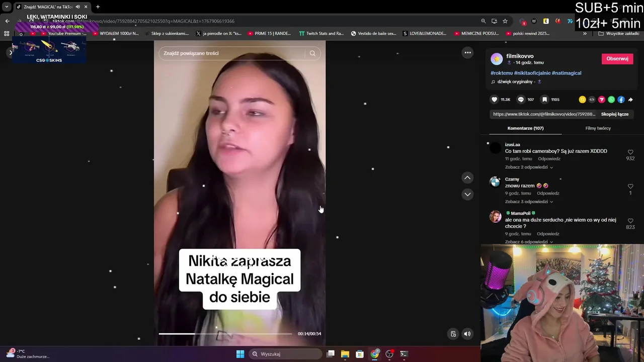Toggle the auto-scroll icon beside volume
The image size is (644, 362).
pyautogui.click(x=453, y=334)
